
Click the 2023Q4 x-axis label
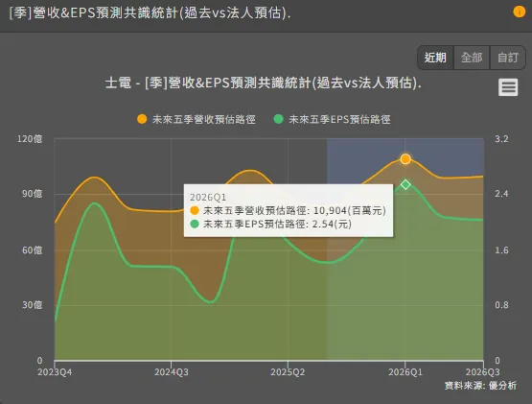pos(55,372)
